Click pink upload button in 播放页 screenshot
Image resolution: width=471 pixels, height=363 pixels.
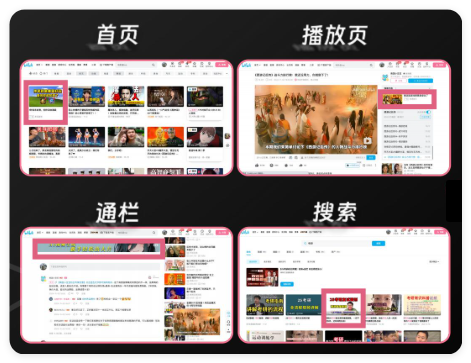pyautogui.click(x=440, y=65)
